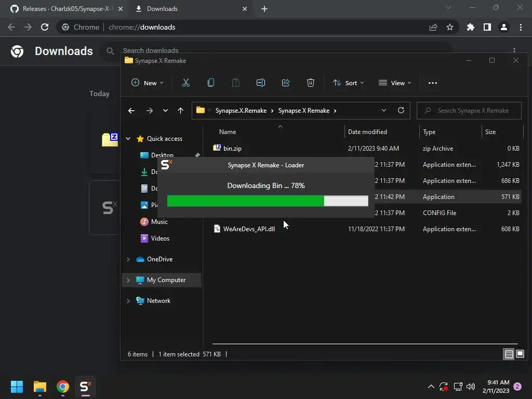Click the Search Synapse X Remake field
Image resolution: width=532 pixels, height=399 pixels.
click(469, 111)
